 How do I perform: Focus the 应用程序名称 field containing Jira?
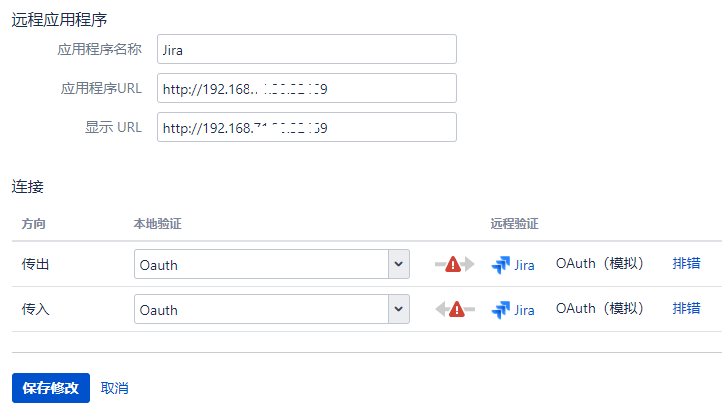click(306, 49)
